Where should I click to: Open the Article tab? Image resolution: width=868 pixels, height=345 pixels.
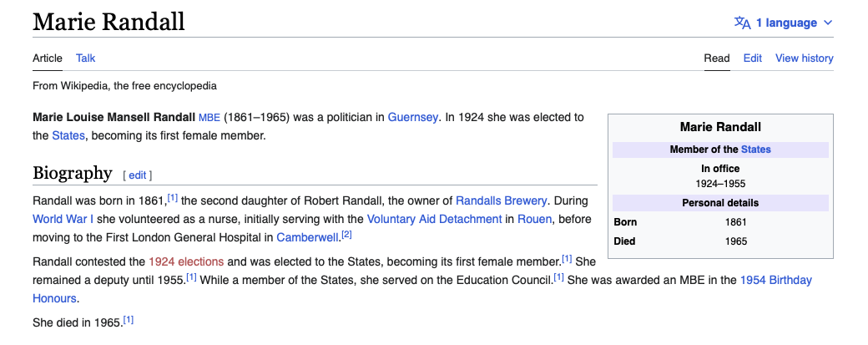click(x=48, y=58)
